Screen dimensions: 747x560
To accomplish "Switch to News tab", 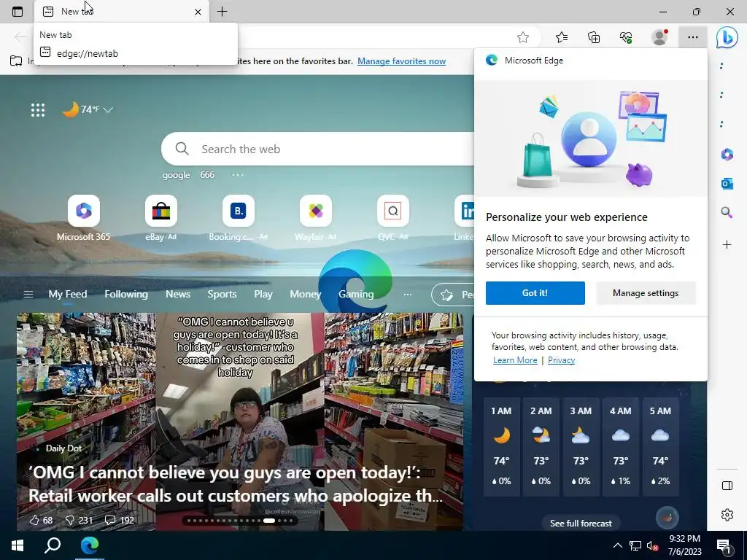I will point(178,294).
